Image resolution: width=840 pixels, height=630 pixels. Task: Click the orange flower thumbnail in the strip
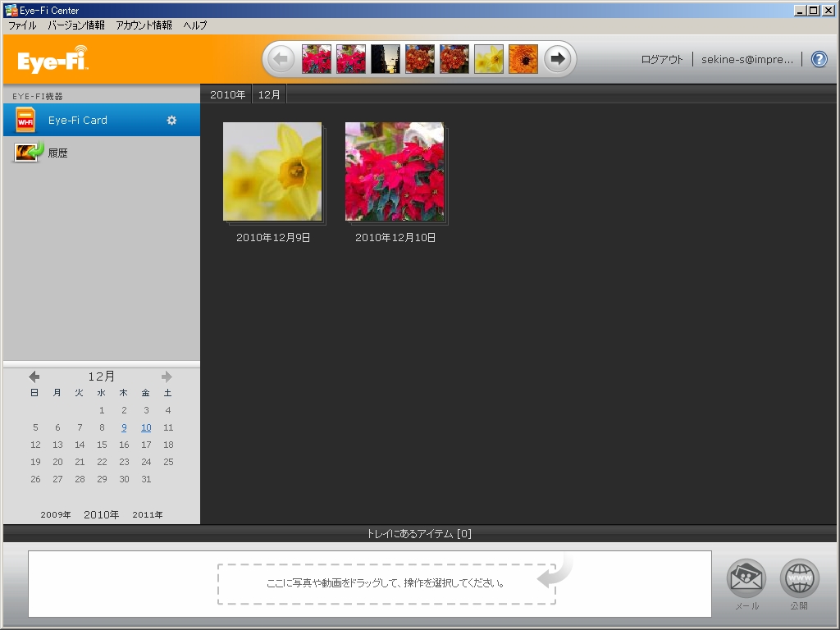pyautogui.click(x=523, y=58)
